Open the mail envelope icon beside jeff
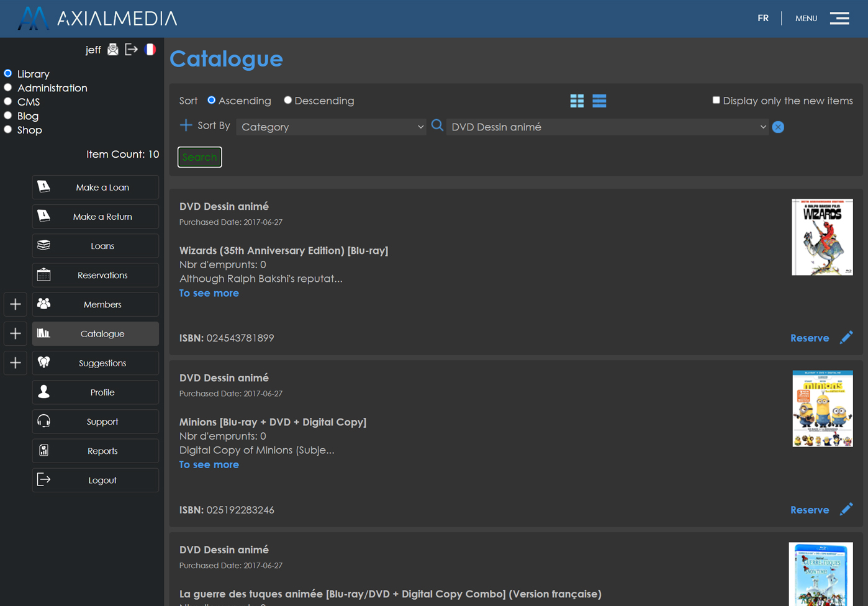Viewport: 868px width, 606px height. click(113, 50)
